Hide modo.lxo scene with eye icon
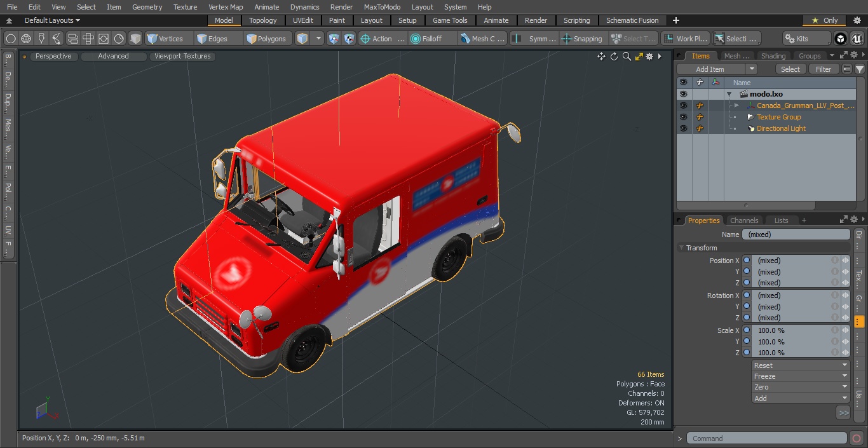This screenshot has height=448, width=868. coord(683,94)
